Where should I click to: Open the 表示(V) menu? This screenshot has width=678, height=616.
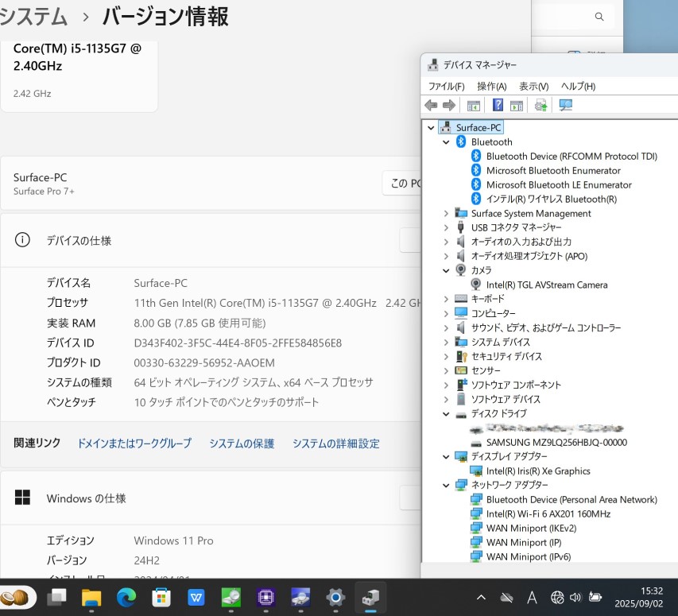(x=533, y=87)
